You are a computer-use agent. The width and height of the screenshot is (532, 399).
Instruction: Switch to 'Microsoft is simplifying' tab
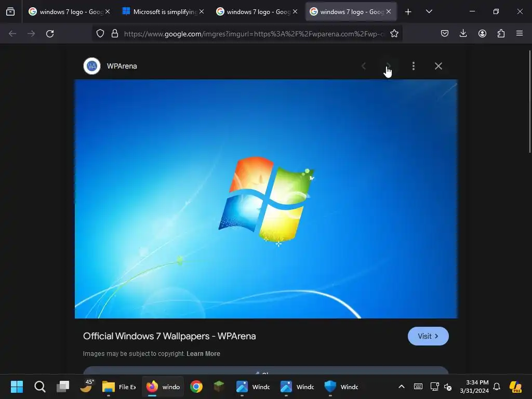pyautogui.click(x=163, y=11)
